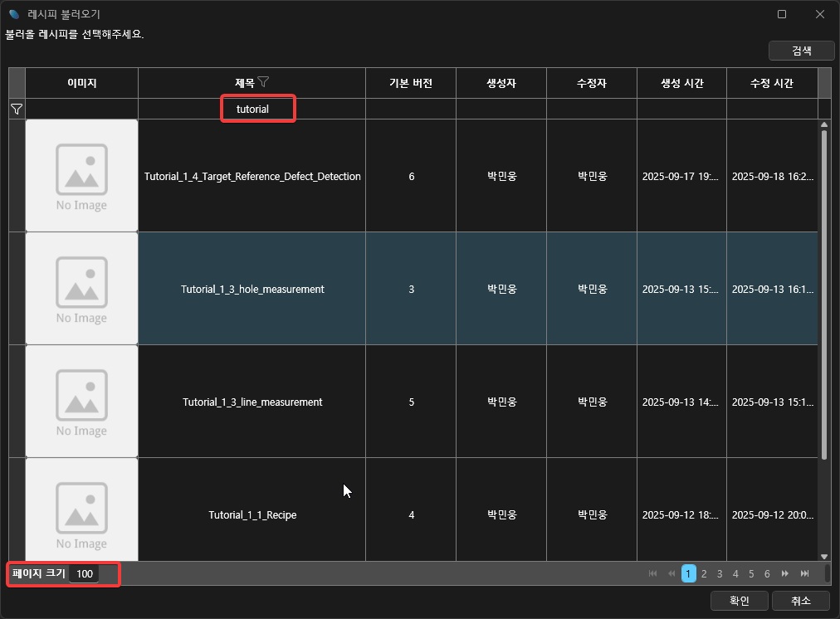Click the filter icon next to 제목 header
This screenshot has height=619, width=840.
(x=263, y=82)
